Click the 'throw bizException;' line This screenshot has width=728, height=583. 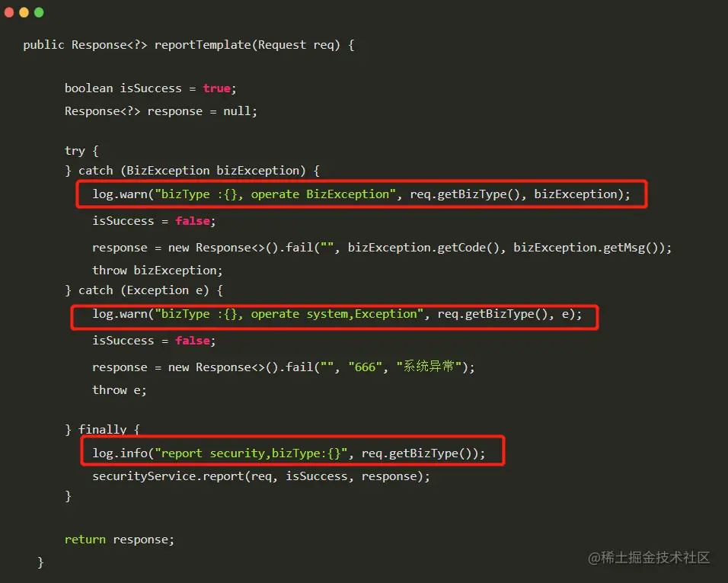pyautogui.click(x=158, y=271)
